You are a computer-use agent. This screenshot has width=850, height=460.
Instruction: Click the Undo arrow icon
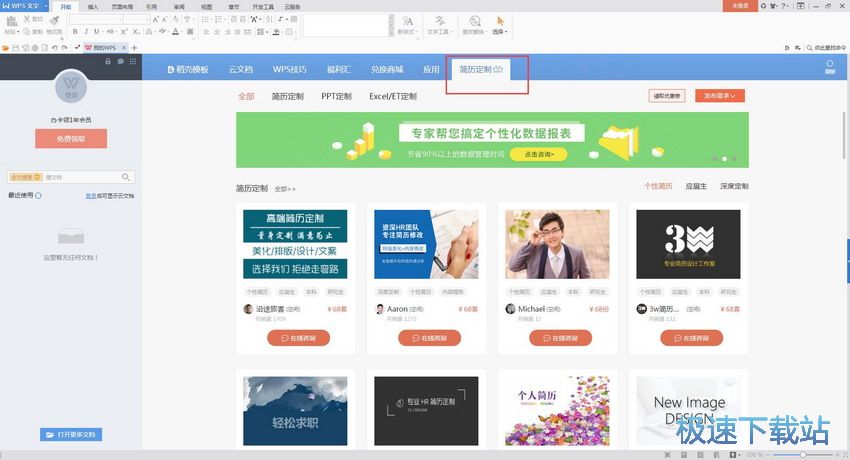click(x=54, y=48)
